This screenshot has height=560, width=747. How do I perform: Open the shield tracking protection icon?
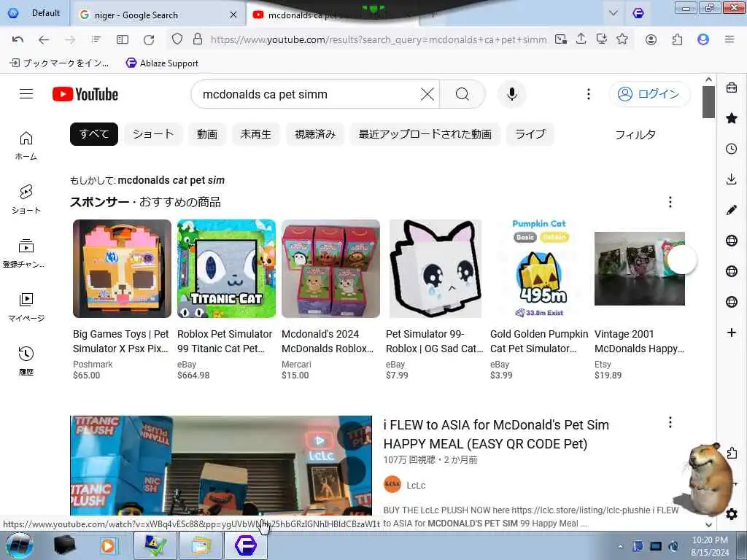pos(177,39)
